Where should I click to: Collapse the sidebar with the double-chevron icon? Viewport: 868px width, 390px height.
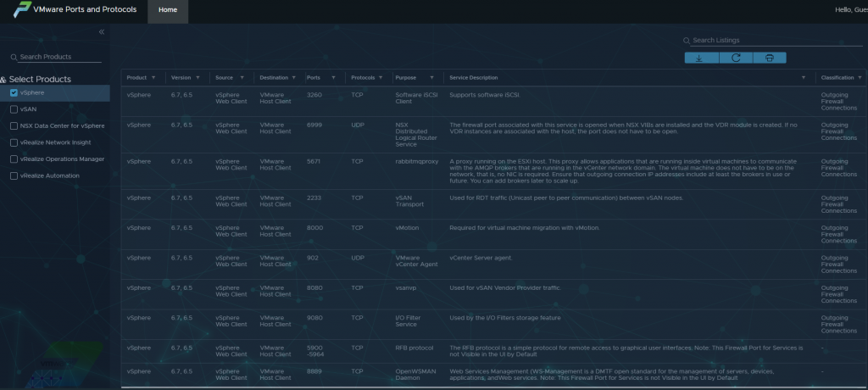click(102, 31)
